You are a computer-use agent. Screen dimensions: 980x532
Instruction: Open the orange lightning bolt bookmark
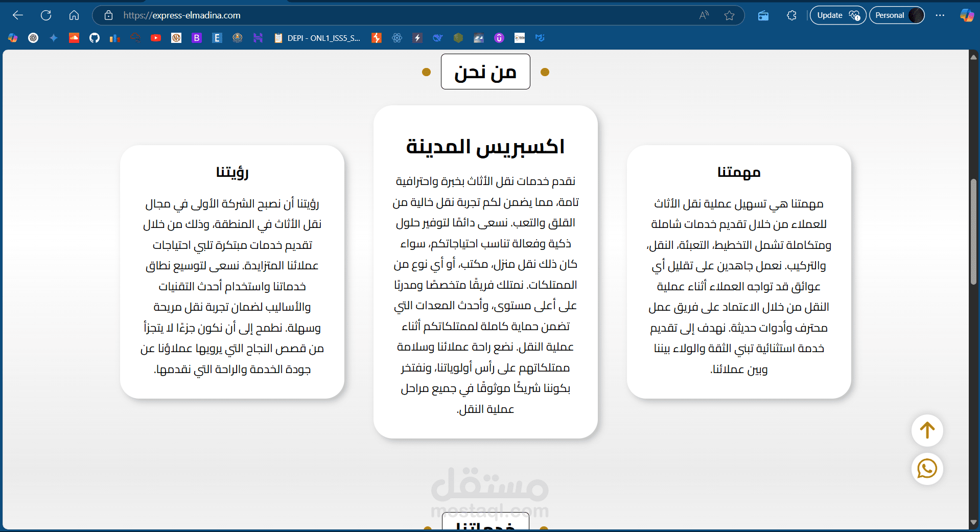point(377,38)
